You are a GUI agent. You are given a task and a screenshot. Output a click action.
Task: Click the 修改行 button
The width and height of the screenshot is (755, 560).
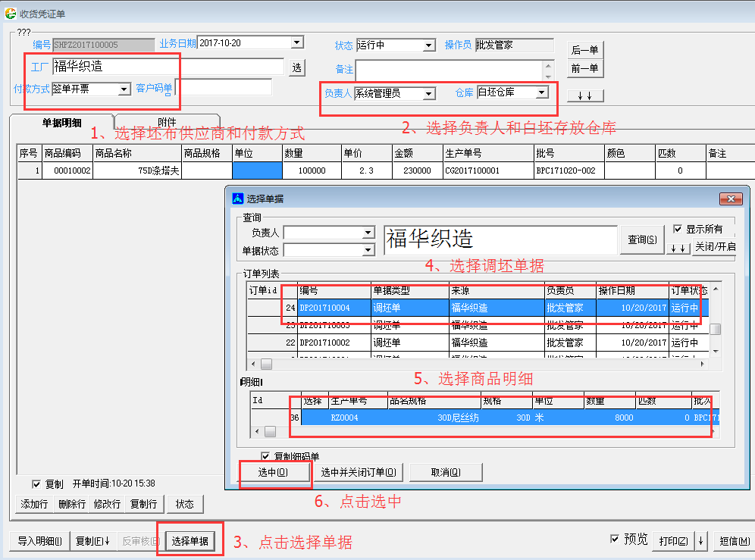coord(107,504)
